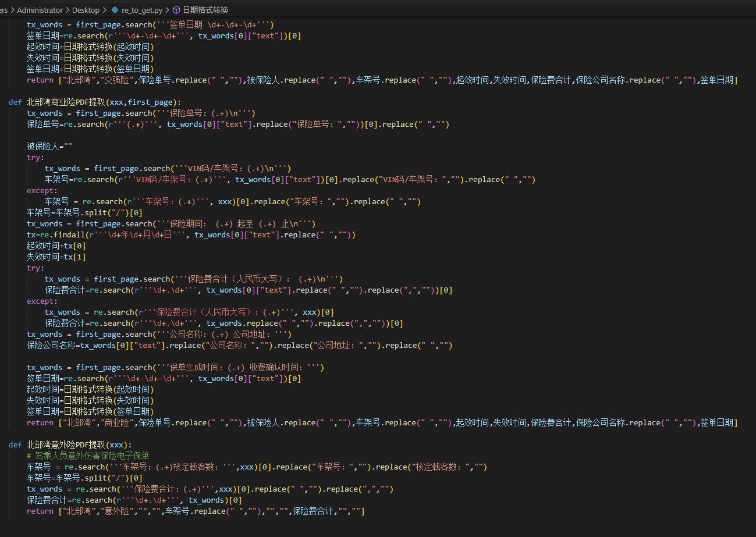Click the def 北部湾商业险PDF提取 function definition line
The width and height of the screenshot is (756, 537).
click(95, 102)
